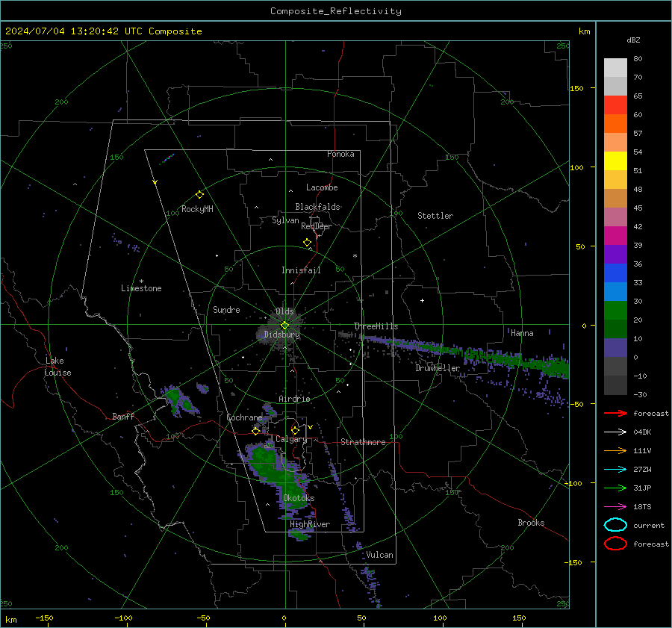The image size is (672, 628).
Task: Click the red forecast ellipse in legend
Action: (615, 544)
